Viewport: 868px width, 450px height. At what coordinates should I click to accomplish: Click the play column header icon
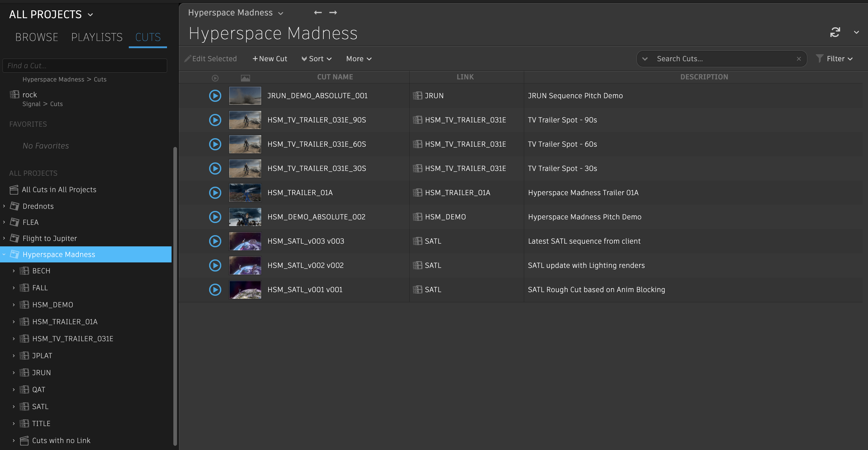(215, 78)
